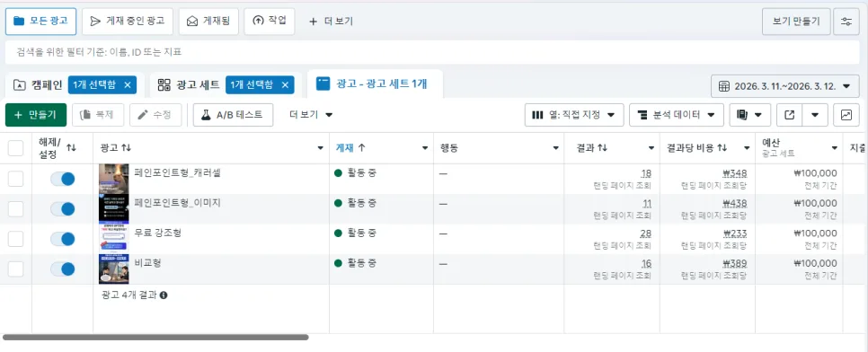Image resolution: width=868 pixels, height=352 pixels.
Task: Open the 결과 column header dropdown arrow
Action: (651, 148)
